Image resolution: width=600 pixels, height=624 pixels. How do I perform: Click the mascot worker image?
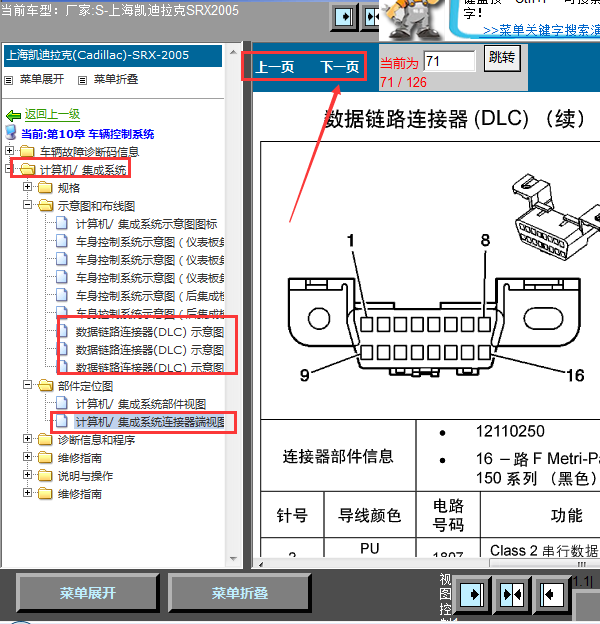click(x=412, y=19)
